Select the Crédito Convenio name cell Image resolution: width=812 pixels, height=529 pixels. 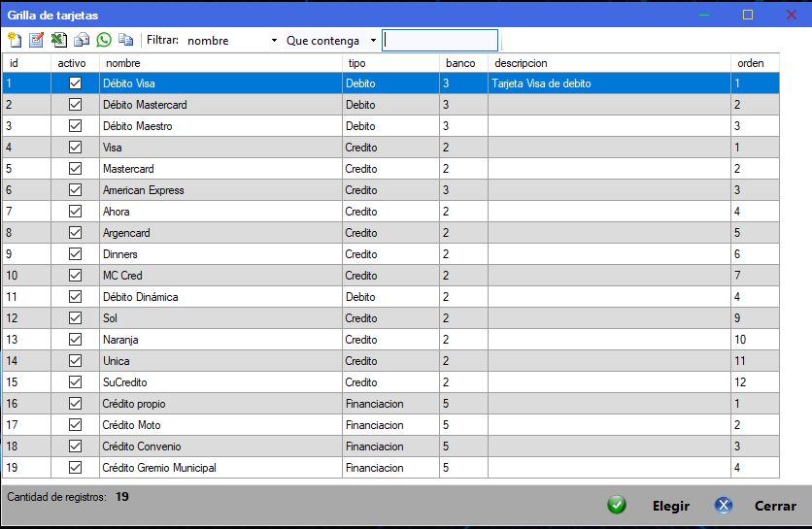[220, 446]
